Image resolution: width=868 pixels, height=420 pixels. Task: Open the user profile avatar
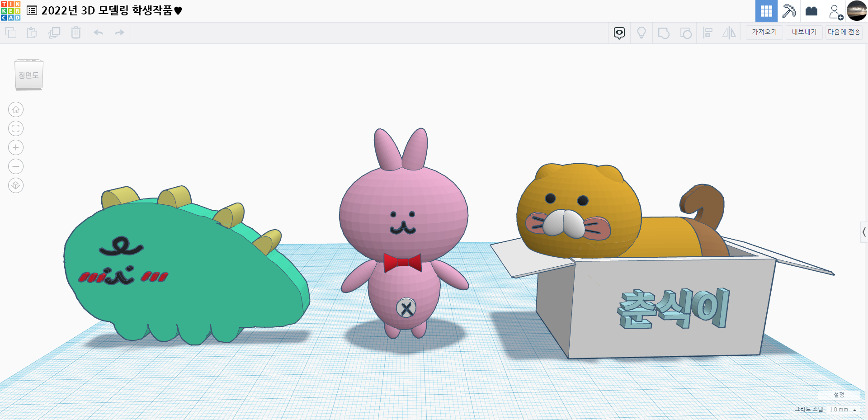pos(857,11)
